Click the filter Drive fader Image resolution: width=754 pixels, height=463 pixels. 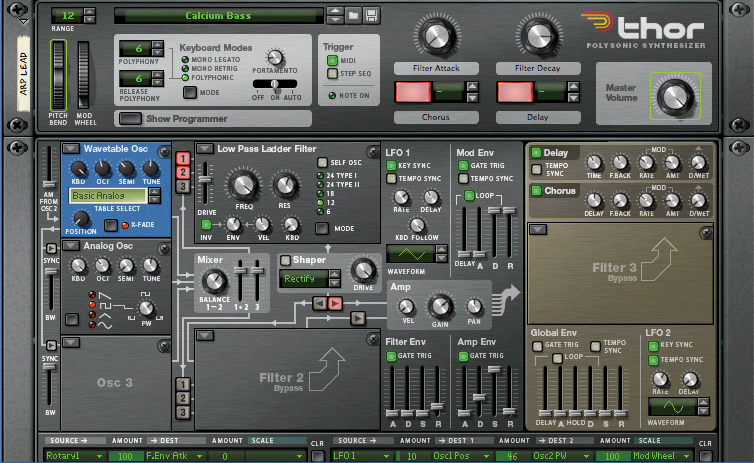[205, 179]
